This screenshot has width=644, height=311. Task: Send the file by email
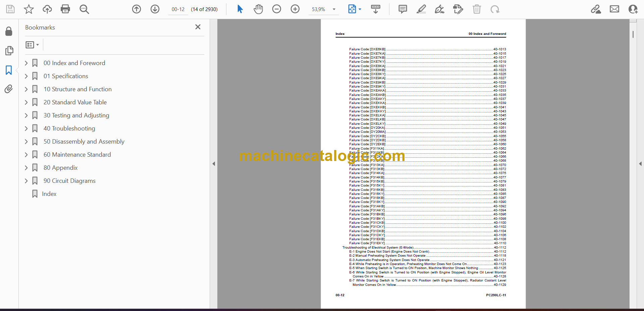coord(614,9)
